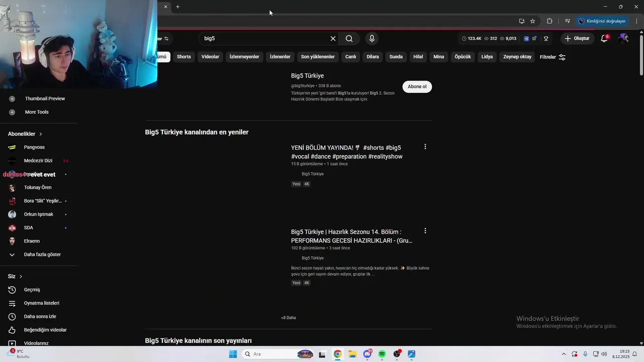Select the Sueda chip

[x=396, y=57]
